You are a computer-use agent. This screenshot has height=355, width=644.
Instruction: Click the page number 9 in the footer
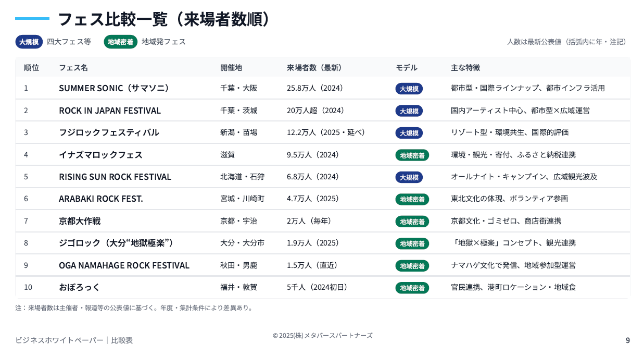click(x=627, y=340)
